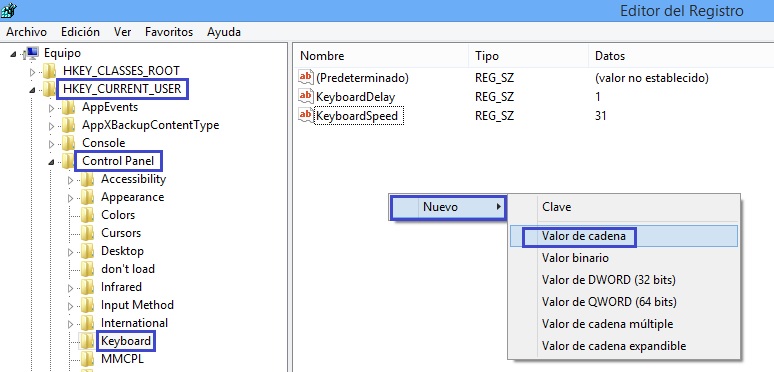Open the Ver menu
Image resolution: width=774 pixels, height=372 pixels.
tap(122, 32)
